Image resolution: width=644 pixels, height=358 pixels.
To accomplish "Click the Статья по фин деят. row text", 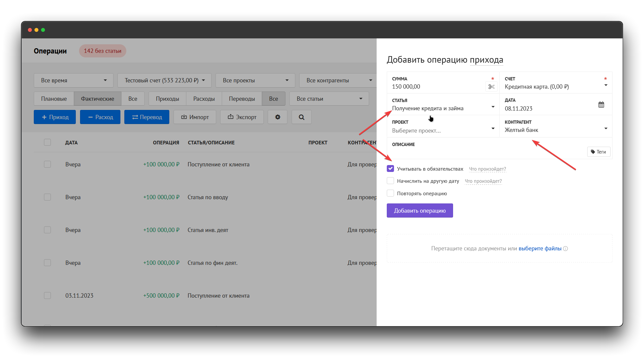I will (213, 263).
